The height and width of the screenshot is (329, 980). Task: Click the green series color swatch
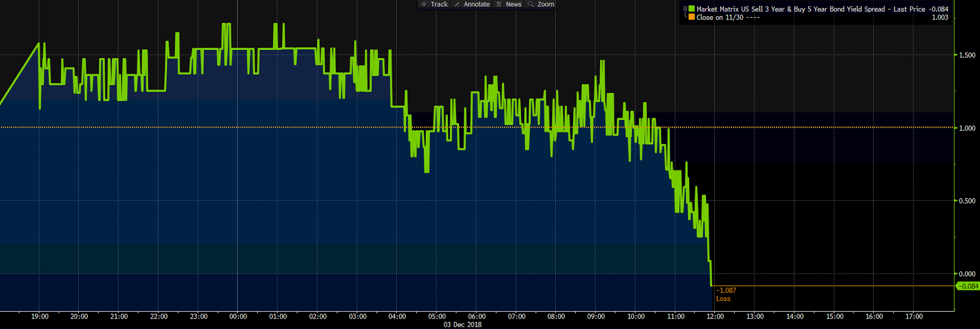click(x=692, y=9)
